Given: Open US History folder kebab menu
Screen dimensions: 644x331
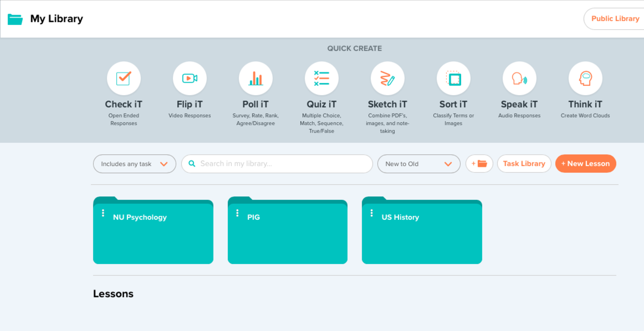Looking at the screenshot, I should [x=372, y=213].
